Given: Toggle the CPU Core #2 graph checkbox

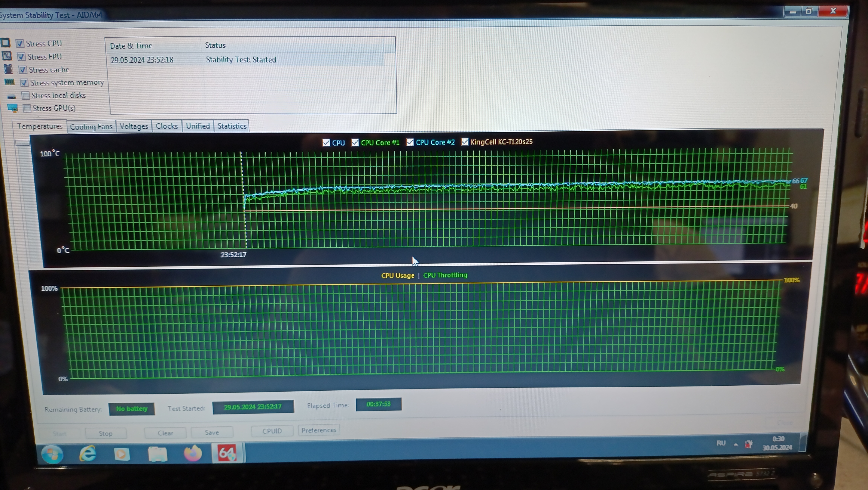Looking at the screenshot, I should (x=410, y=142).
